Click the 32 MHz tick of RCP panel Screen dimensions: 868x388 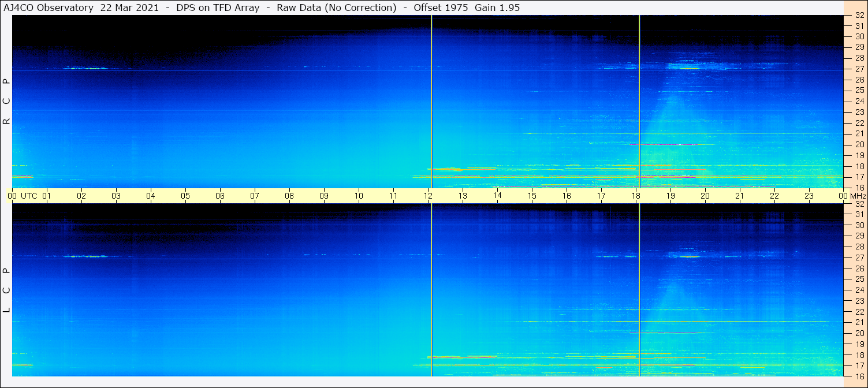[x=859, y=15]
